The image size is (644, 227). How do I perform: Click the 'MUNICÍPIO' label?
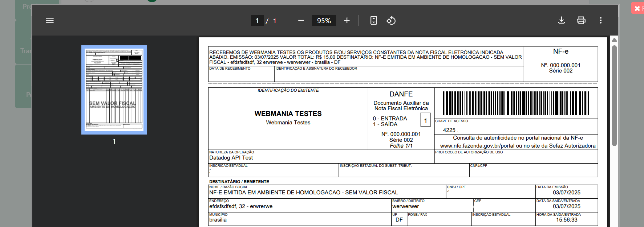(218, 215)
